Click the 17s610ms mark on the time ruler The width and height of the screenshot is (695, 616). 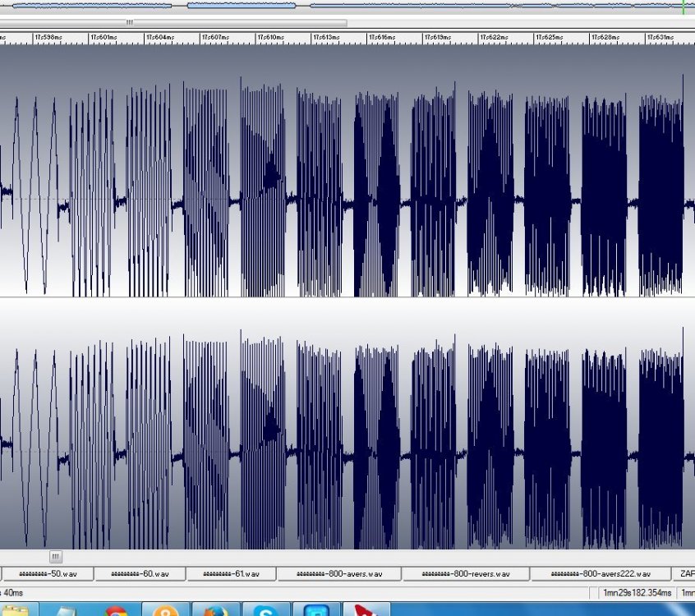point(270,38)
